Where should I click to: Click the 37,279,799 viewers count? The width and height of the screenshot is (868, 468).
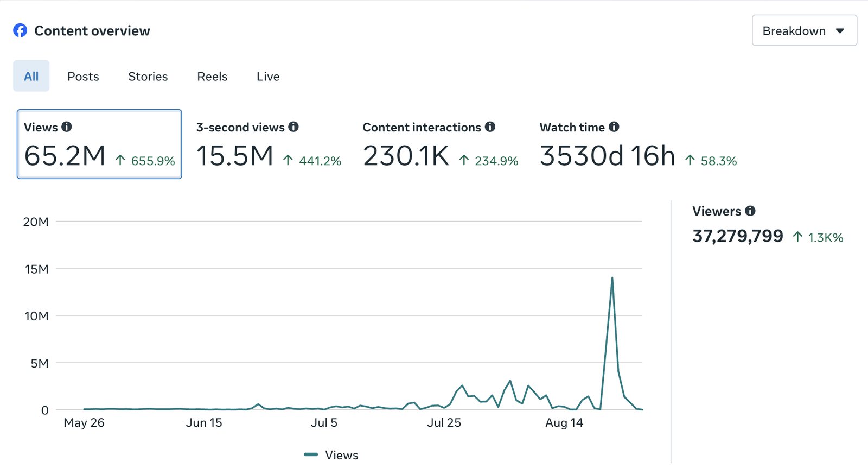coord(738,236)
